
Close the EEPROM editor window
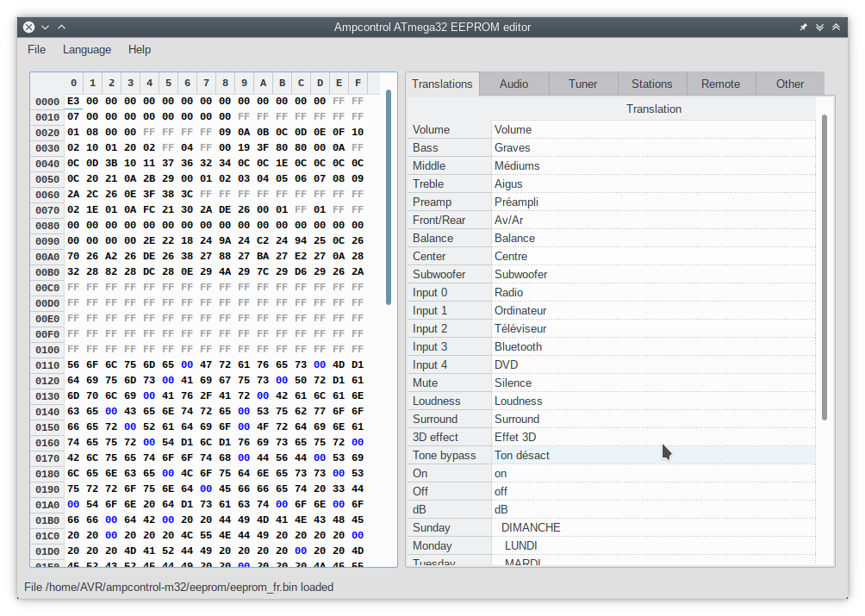[29, 27]
